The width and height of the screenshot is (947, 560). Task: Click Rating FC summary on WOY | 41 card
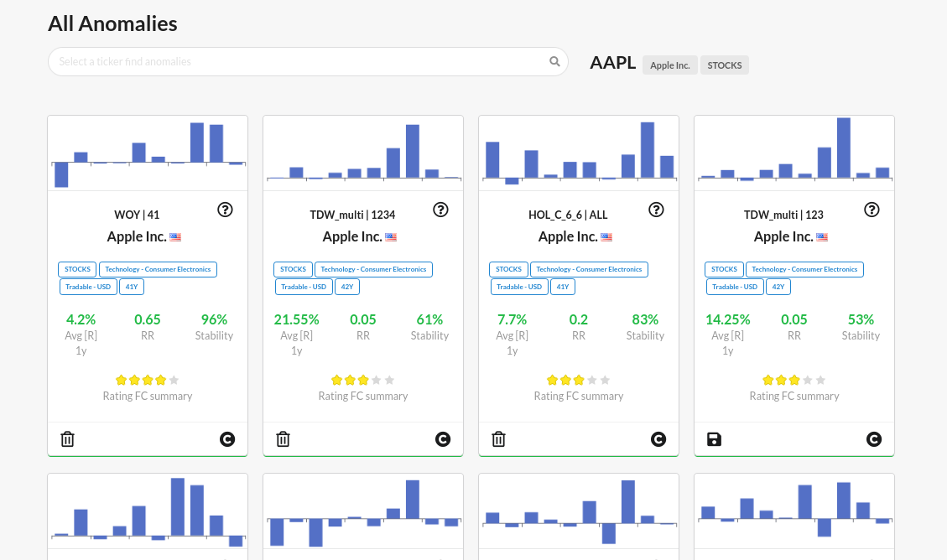(x=148, y=396)
